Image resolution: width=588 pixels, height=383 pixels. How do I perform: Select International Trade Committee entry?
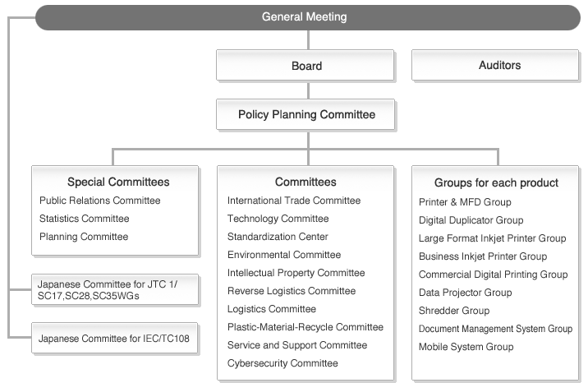[x=294, y=201]
